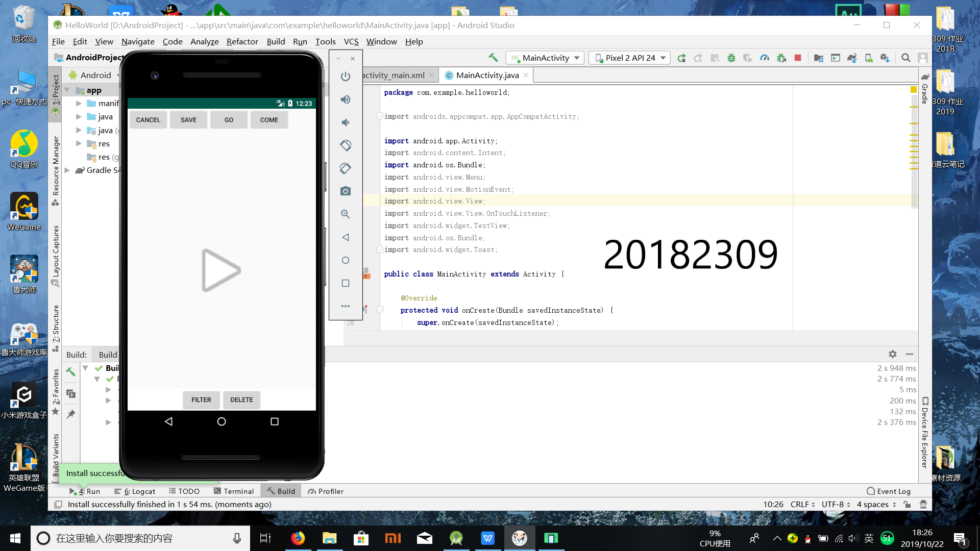Open the MainActivity run configuration dropdown
The image size is (980, 551).
[x=546, y=58]
